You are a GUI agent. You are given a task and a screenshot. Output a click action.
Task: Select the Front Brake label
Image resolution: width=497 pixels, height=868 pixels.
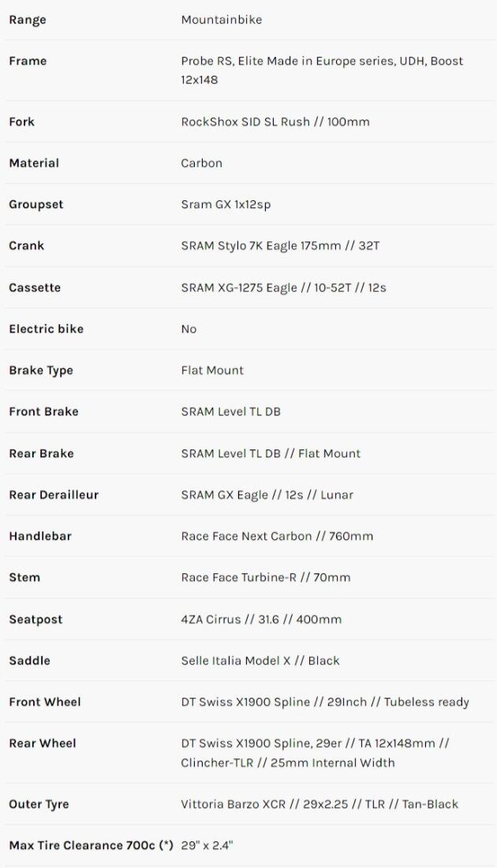pyautogui.click(x=43, y=412)
